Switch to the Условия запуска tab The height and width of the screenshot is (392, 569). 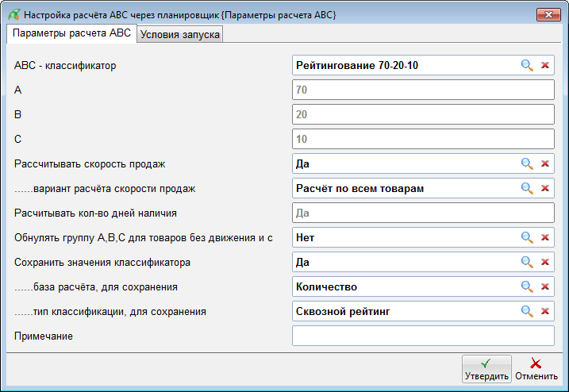pyautogui.click(x=180, y=34)
